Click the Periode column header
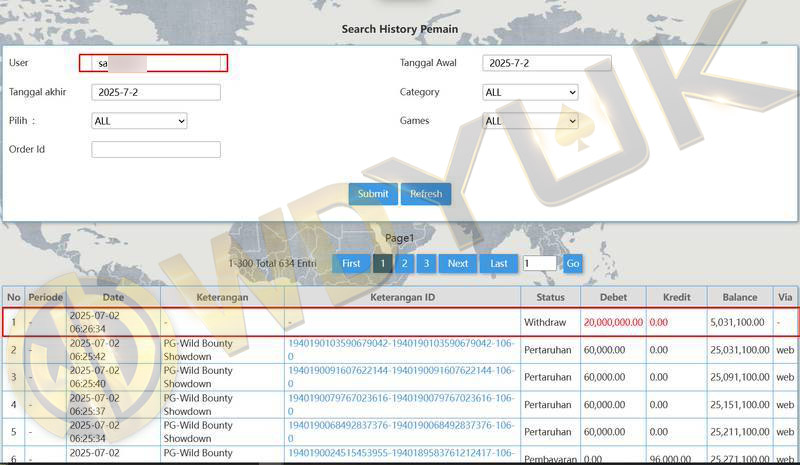This screenshot has width=800, height=465. click(x=45, y=297)
